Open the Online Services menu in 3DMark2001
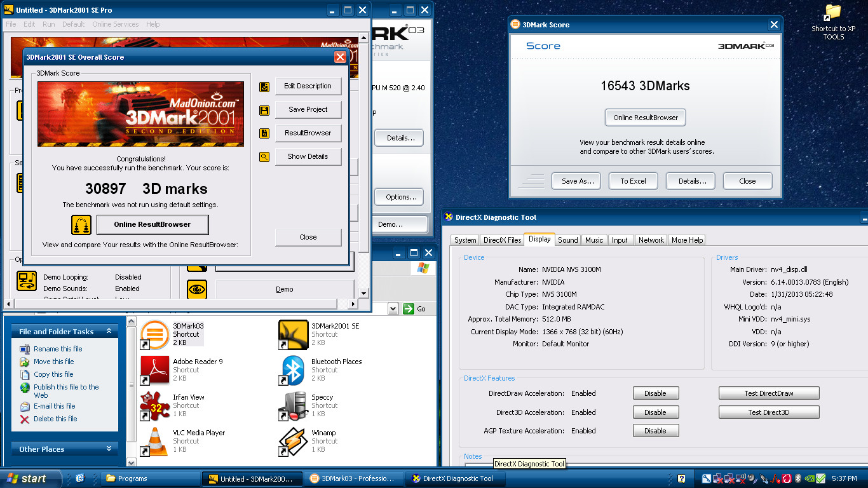This screenshot has width=868, height=488. click(115, 24)
